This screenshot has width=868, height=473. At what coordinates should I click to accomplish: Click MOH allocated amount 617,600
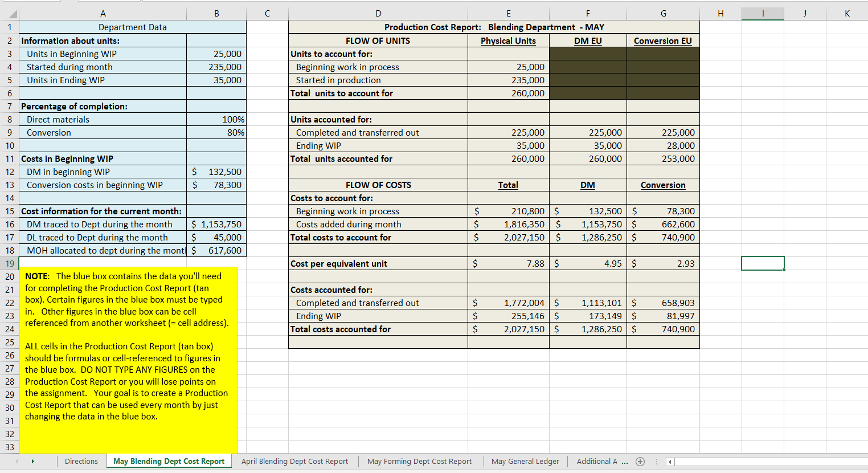[216, 250]
